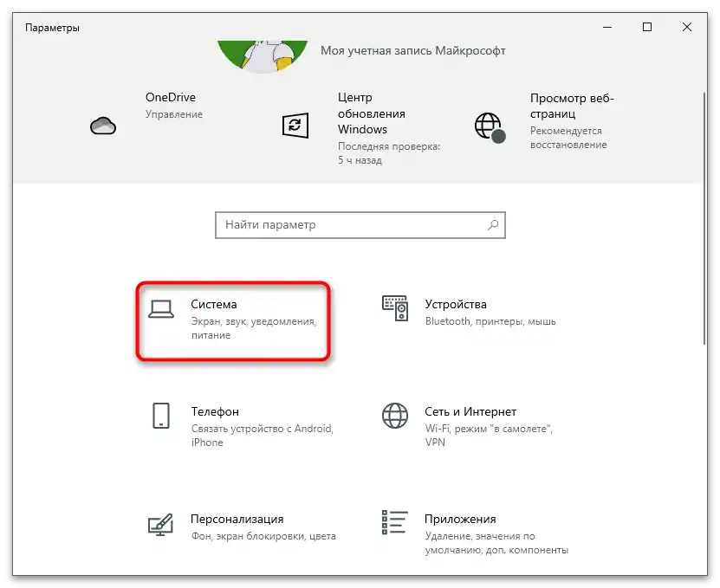This screenshot has height=588, width=720.
Task: Minimize the Параметры window
Action: (607, 27)
